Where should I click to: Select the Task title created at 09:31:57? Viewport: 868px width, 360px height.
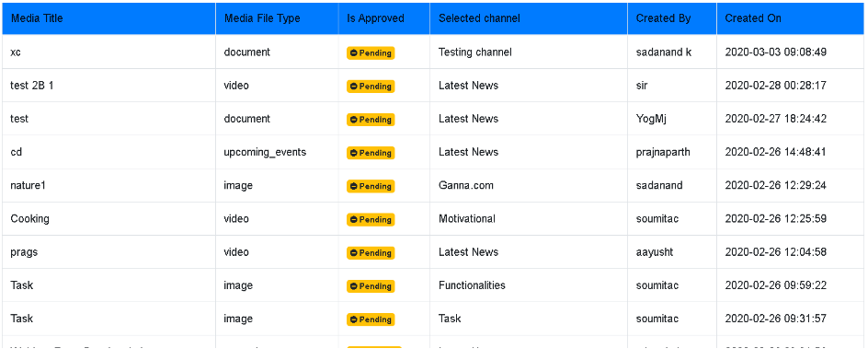[21, 319]
